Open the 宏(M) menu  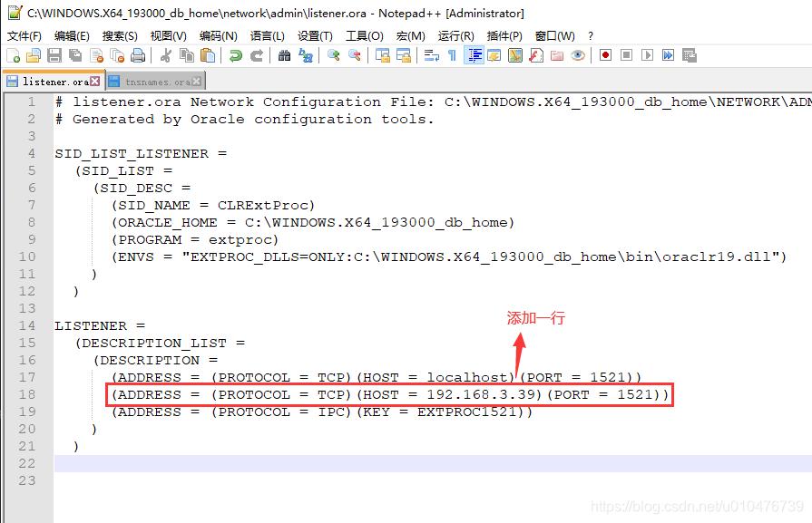(411, 35)
